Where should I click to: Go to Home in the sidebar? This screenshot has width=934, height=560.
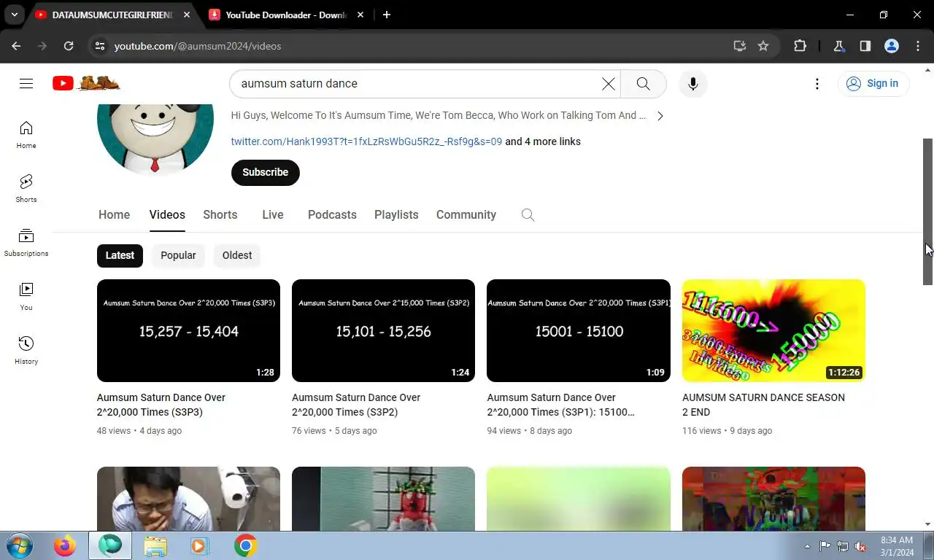(x=26, y=135)
